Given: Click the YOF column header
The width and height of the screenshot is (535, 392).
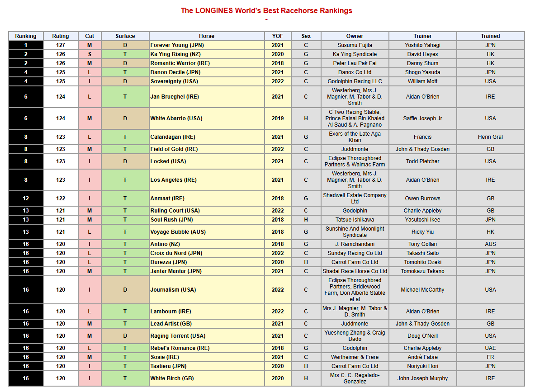Looking at the screenshot, I should 278,36.
